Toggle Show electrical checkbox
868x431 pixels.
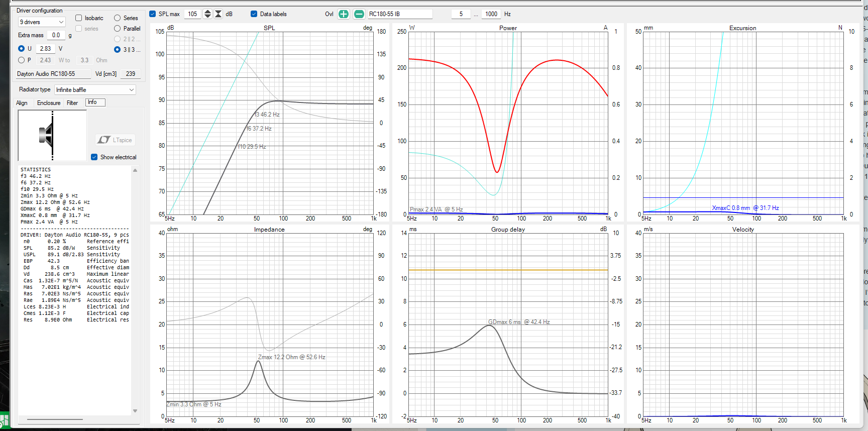click(x=94, y=157)
